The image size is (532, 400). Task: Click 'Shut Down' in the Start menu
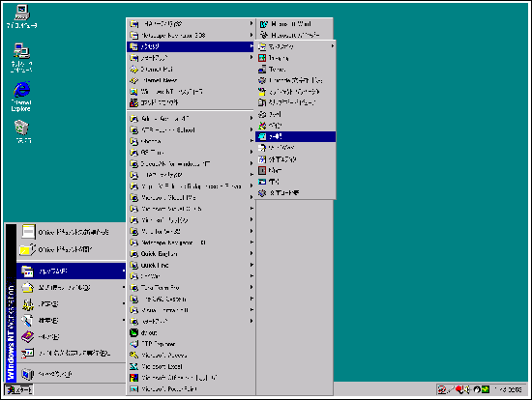click(55, 374)
